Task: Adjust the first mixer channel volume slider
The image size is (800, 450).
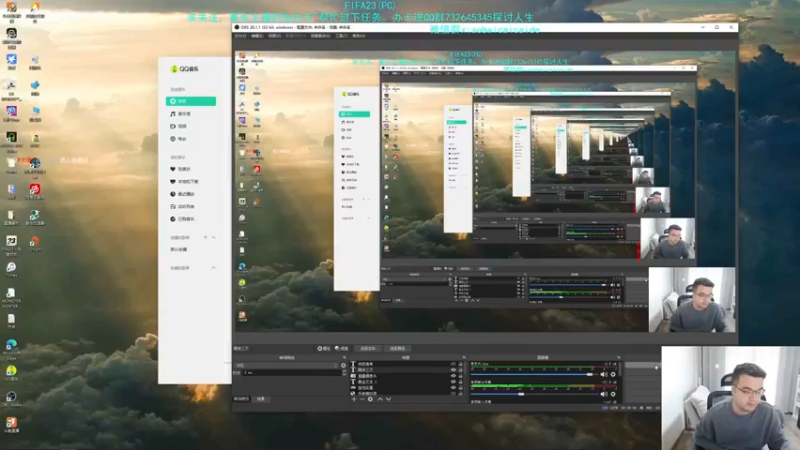Action: pyautogui.click(x=534, y=374)
